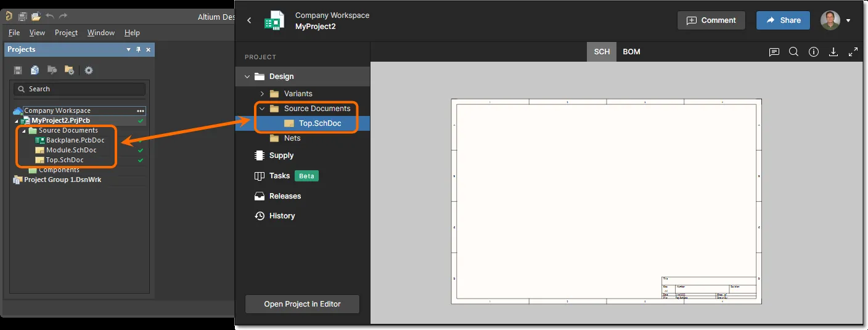This screenshot has height=330, width=868.
Task: Click the PROJECT heading label
Action: point(260,57)
